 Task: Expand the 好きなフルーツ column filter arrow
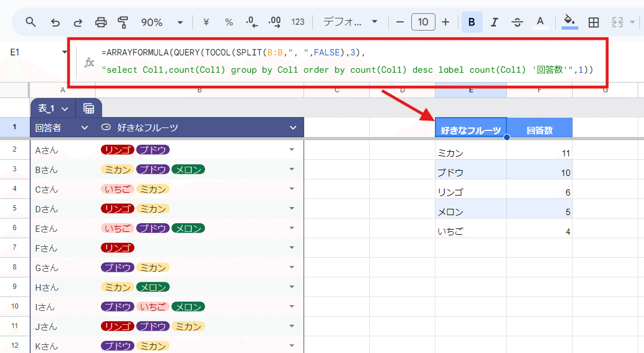(293, 128)
